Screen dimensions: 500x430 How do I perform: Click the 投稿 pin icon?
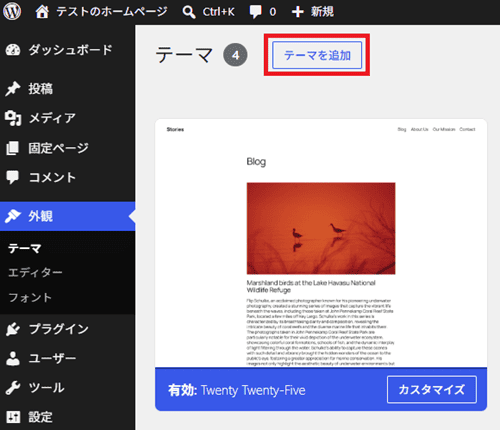click(13, 89)
